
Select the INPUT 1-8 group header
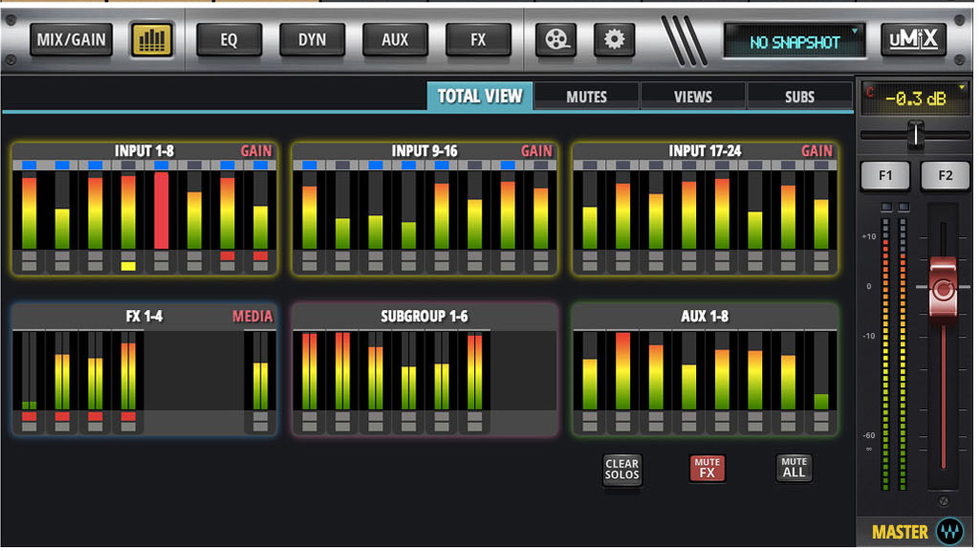click(143, 151)
